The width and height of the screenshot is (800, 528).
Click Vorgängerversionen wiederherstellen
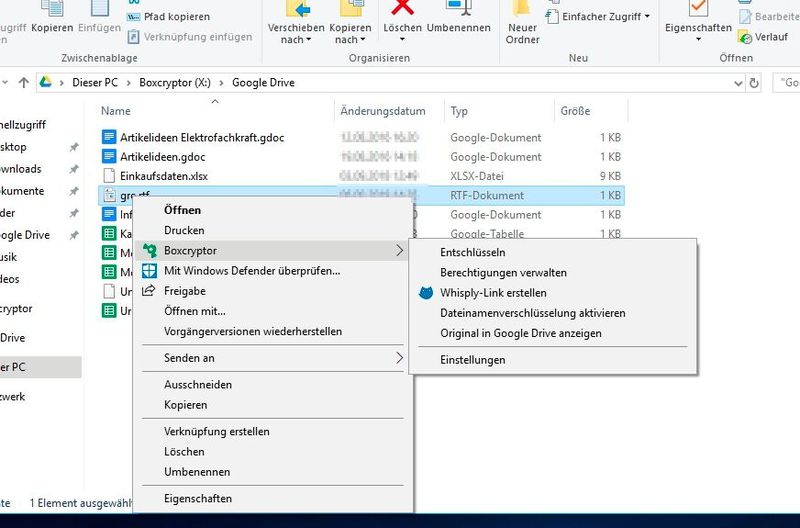[x=253, y=332]
